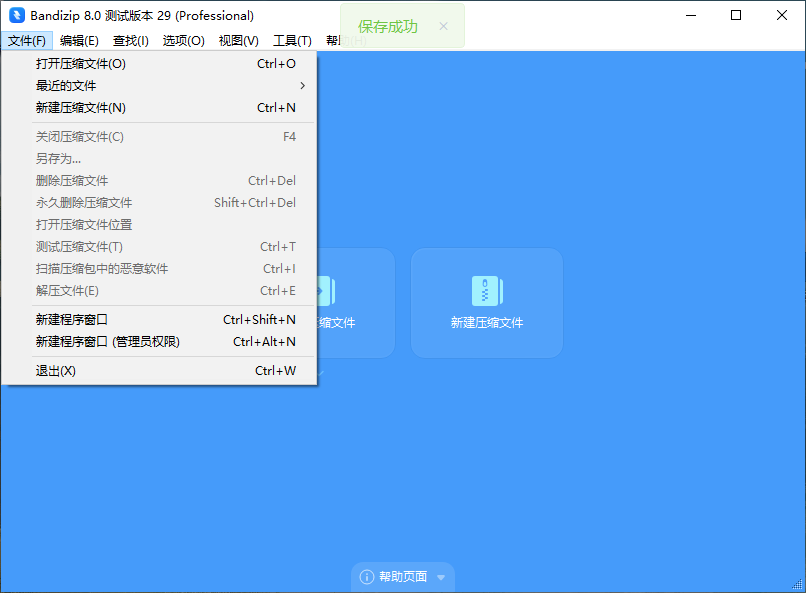Click the 打开压缩文件位置 menu entry

pyautogui.click(x=159, y=225)
